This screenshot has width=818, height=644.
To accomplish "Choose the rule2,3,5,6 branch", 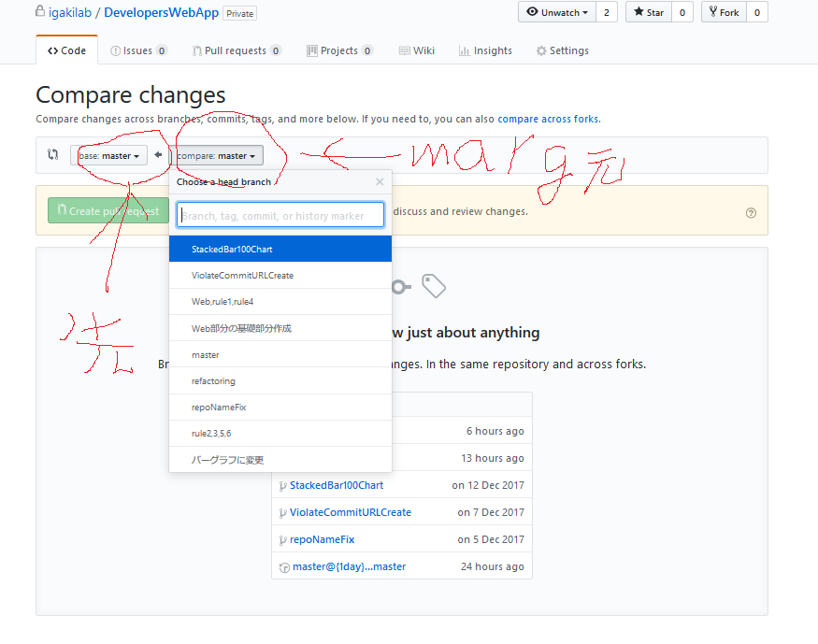I will (280, 434).
